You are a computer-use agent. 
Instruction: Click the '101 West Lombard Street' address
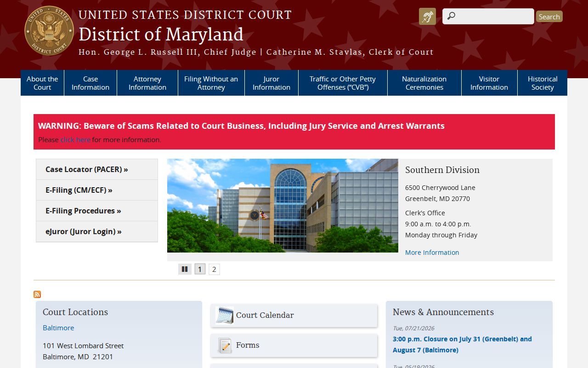click(83, 345)
